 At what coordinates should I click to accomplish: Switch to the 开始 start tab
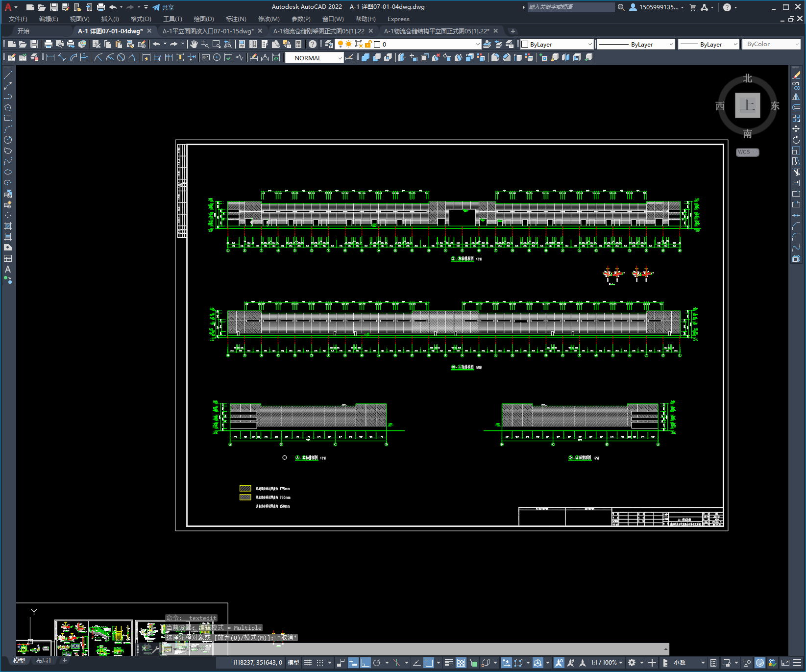(x=24, y=31)
